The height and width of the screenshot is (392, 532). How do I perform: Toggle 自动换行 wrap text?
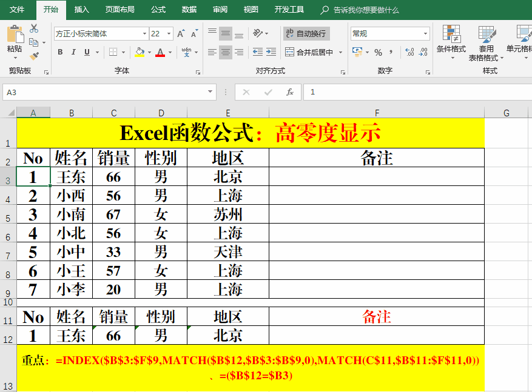(x=306, y=33)
